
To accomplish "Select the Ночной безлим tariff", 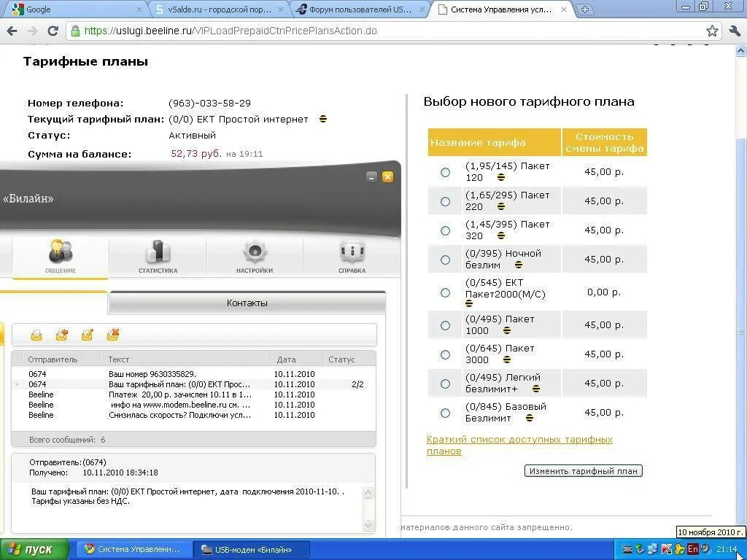I will pos(445,260).
